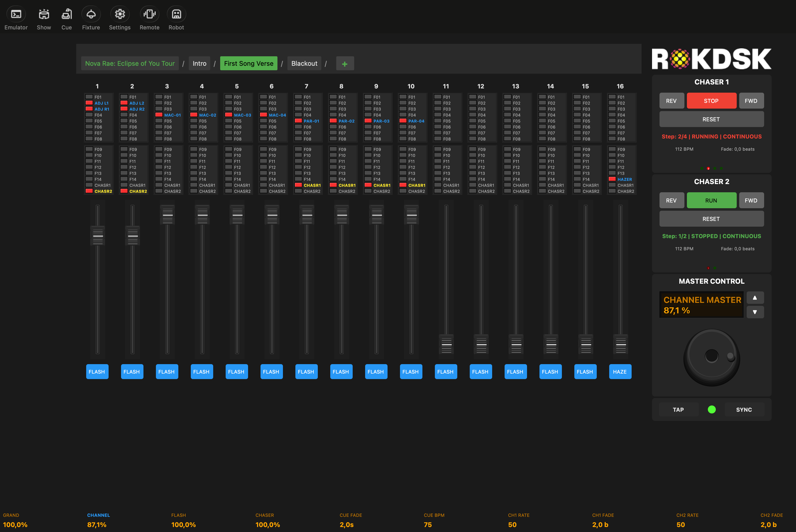Select the CH2 FADE 2,0 b status value
796x532 pixels.
pyautogui.click(x=769, y=525)
